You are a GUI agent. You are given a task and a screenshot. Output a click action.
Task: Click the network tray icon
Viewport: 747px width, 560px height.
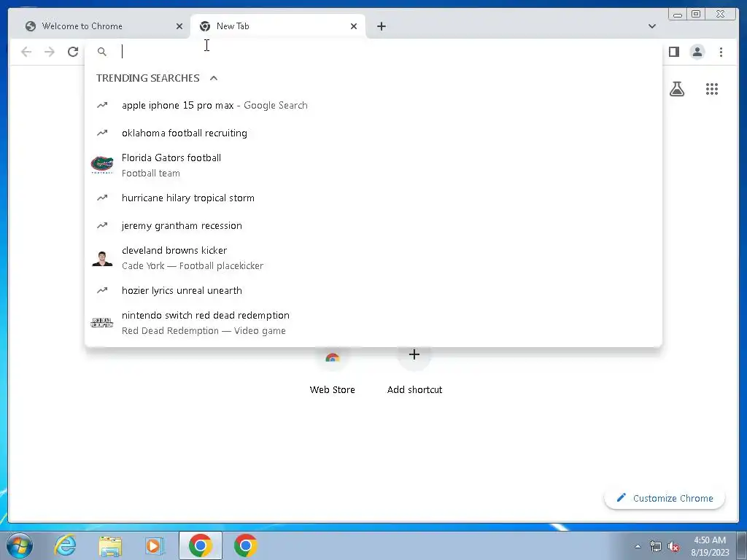(656, 546)
